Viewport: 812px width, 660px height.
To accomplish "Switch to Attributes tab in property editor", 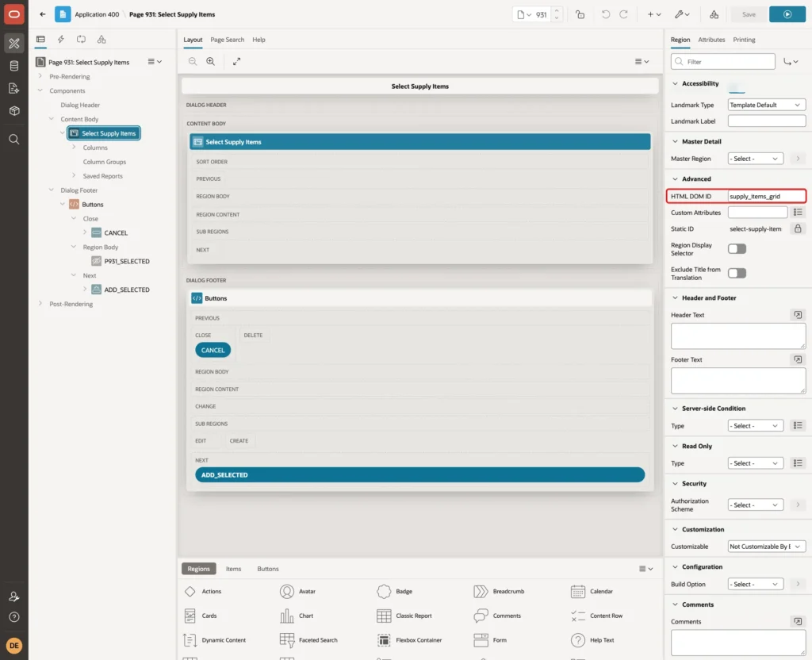I will pos(711,40).
